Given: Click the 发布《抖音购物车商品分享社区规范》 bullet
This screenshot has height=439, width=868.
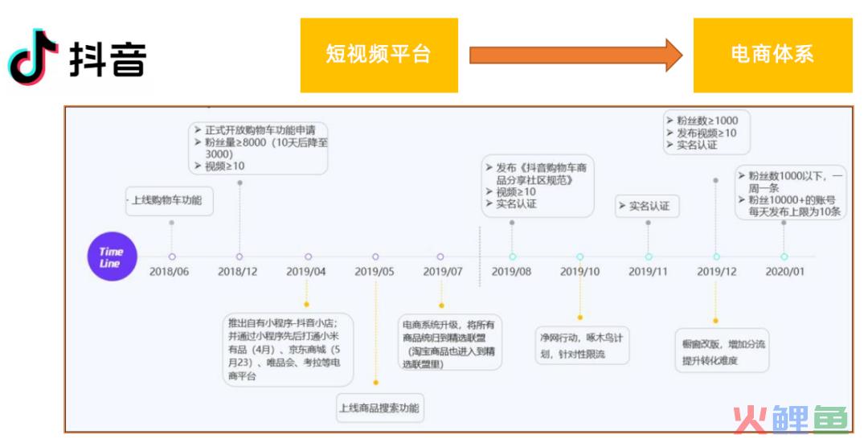Looking at the screenshot, I should click(536, 174).
